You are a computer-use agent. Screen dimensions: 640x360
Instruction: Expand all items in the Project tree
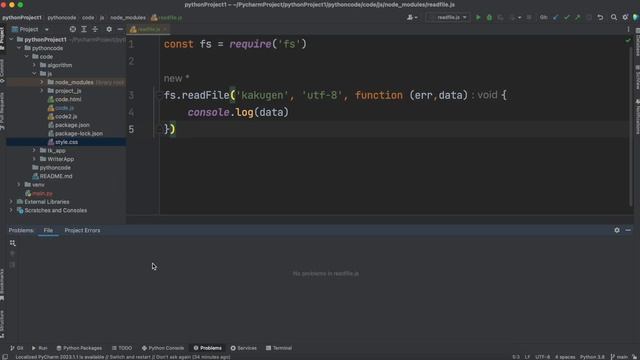[x=84, y=29]
